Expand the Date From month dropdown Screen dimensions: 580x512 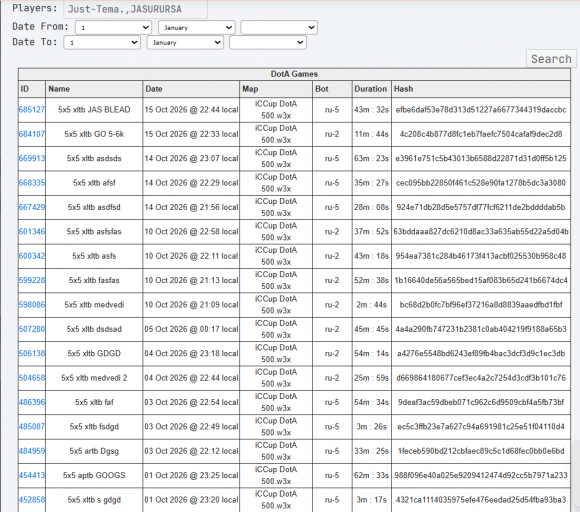pyautogui.click(x=196, y=27)
